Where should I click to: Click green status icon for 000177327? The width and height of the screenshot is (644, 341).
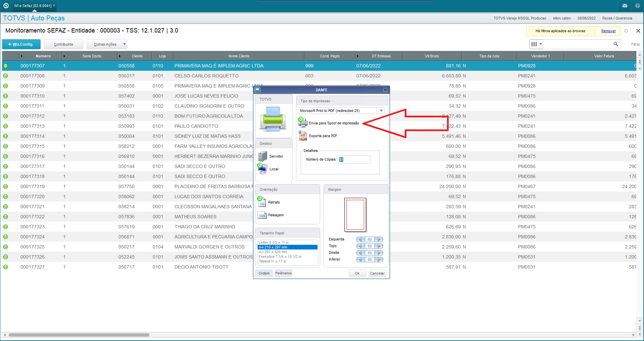coord(5,267)
